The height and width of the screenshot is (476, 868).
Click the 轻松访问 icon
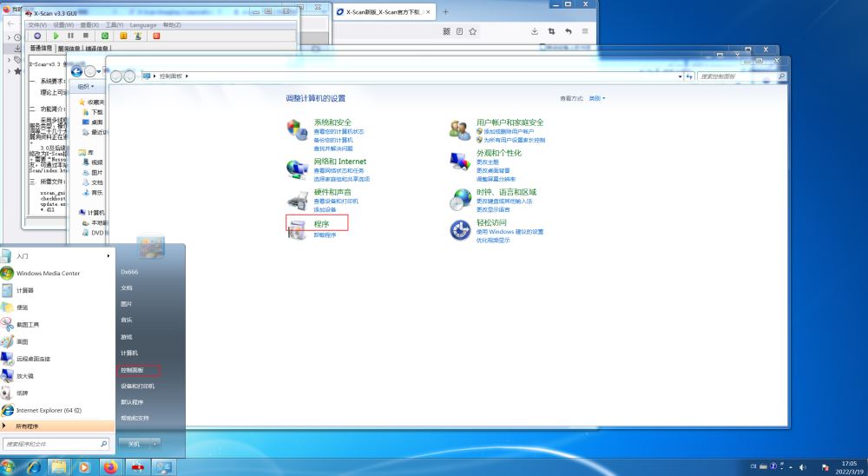coord(459,230)
